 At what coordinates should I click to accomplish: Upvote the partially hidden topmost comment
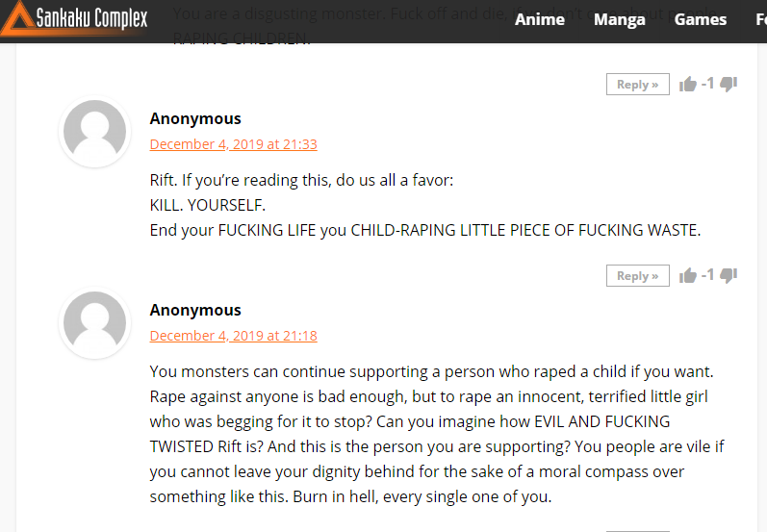click(x=688, y=84)
